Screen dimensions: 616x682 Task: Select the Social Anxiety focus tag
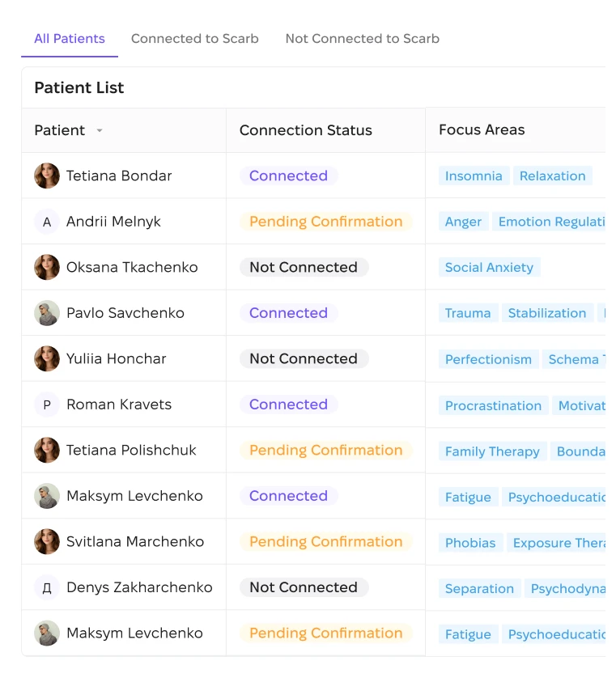489,267
